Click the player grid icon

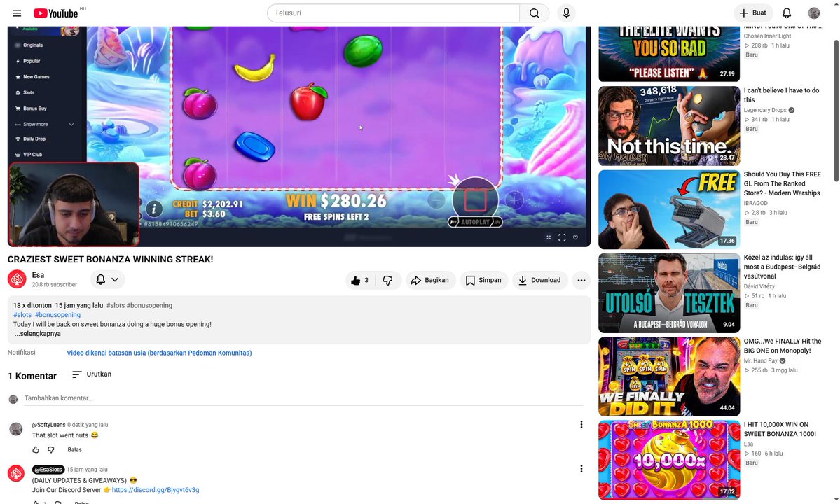549,237
